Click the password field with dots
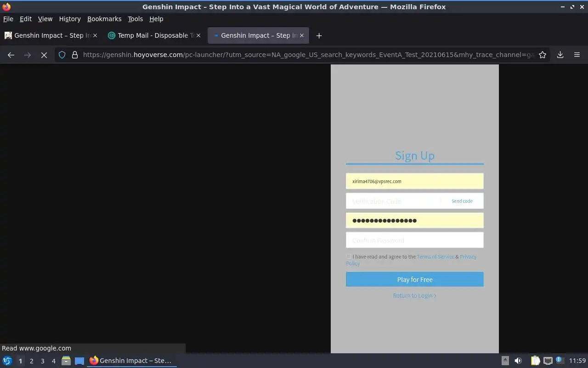 click(414, 220)
